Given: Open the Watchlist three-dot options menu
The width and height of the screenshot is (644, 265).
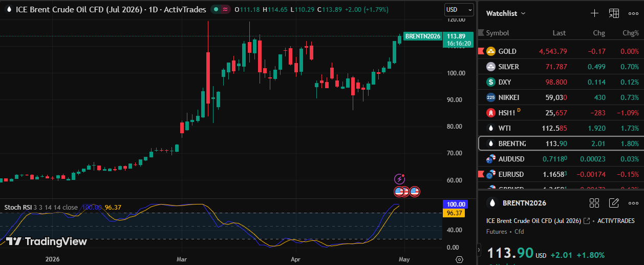Looking at the screenshot, I should click(633, 13).
